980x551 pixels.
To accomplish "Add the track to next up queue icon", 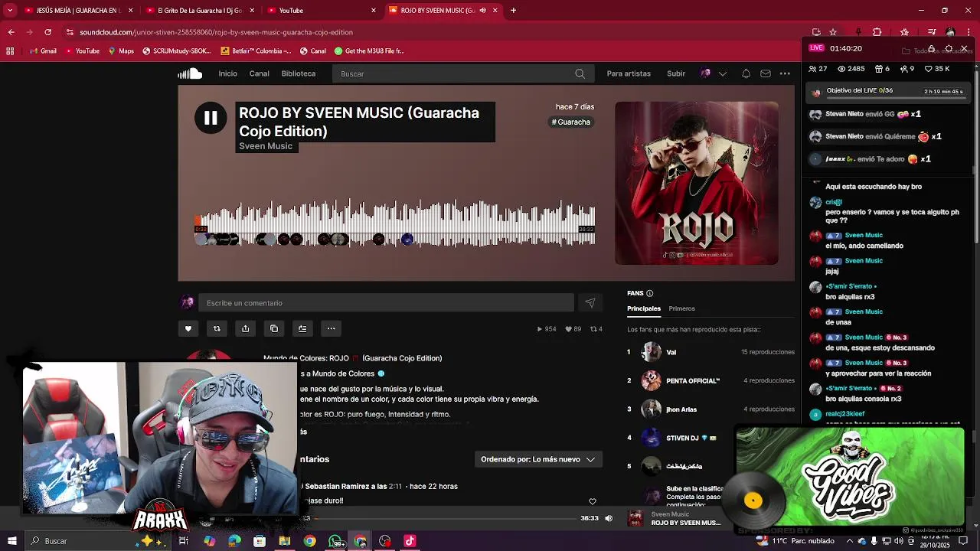I will point(302,328).
